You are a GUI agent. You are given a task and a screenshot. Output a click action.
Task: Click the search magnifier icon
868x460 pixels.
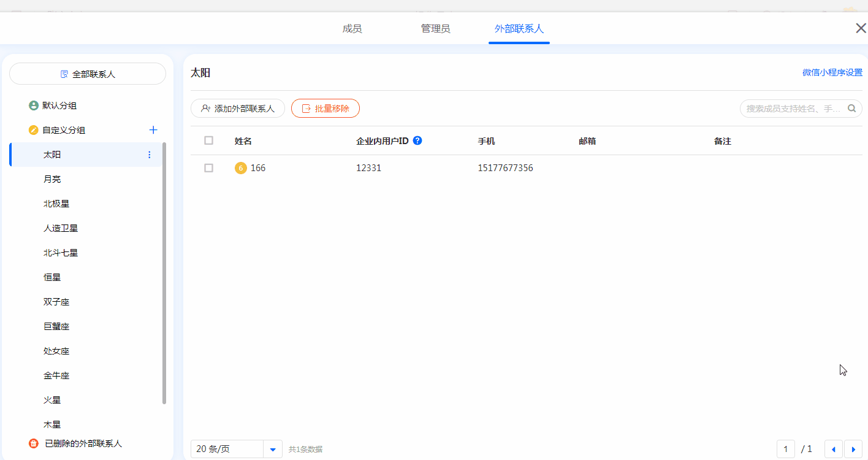851,109
